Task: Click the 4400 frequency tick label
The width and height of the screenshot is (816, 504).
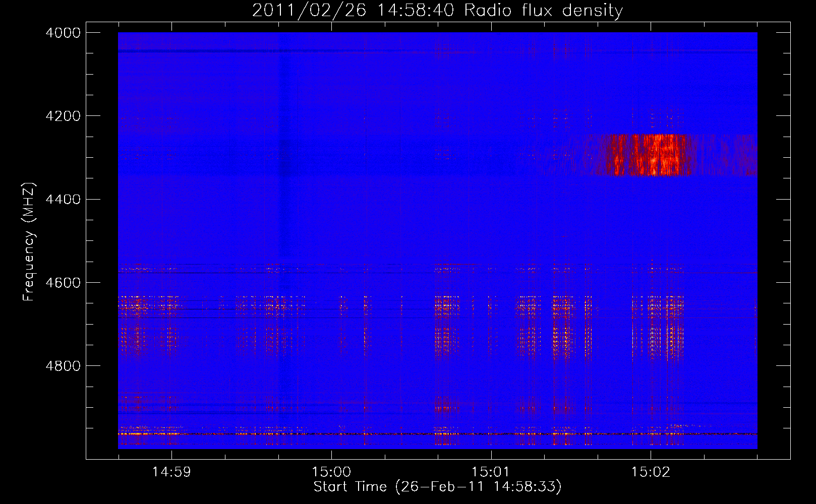Action: (x=63, y=200)
